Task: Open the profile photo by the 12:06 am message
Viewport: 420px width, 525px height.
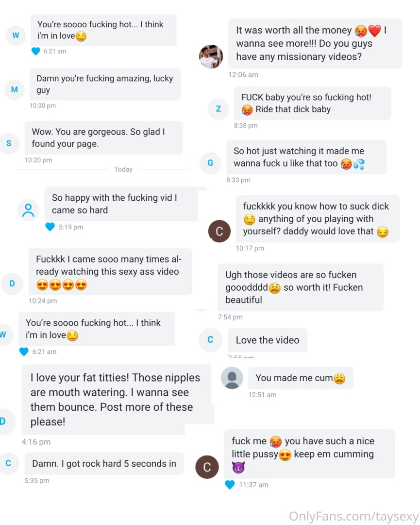Action: 211,57
